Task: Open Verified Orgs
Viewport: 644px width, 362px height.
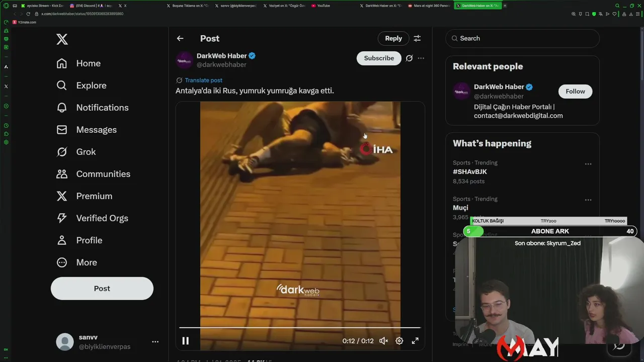Action: 93,218
